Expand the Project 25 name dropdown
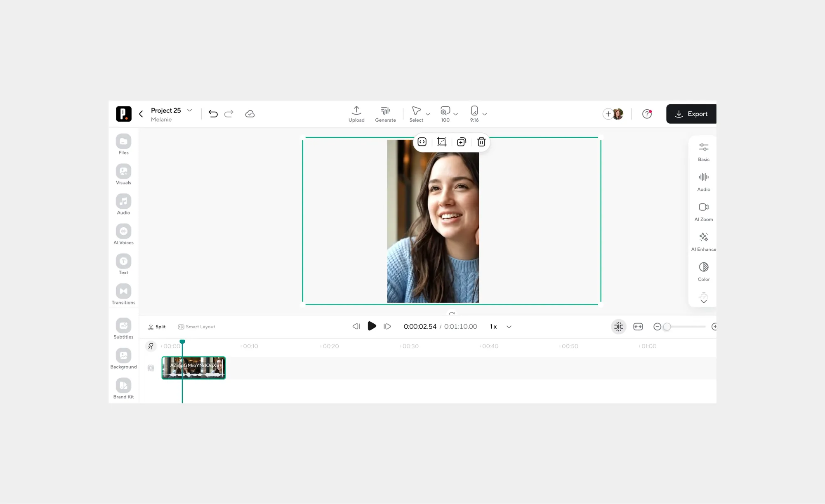 (189, 111)
